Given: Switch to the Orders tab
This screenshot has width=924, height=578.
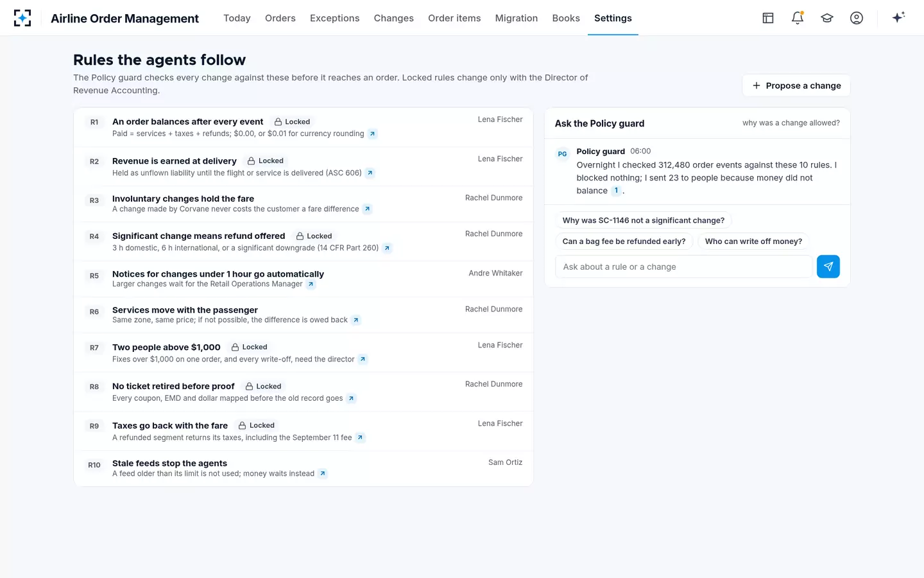Looking at the screenshot, I should 280,18.
